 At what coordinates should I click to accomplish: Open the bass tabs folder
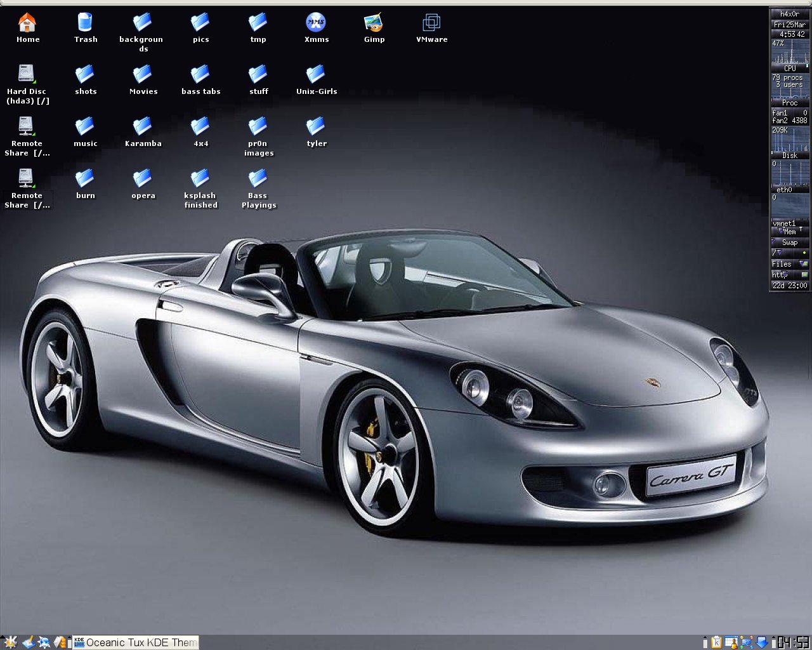(x=200, y=80)
